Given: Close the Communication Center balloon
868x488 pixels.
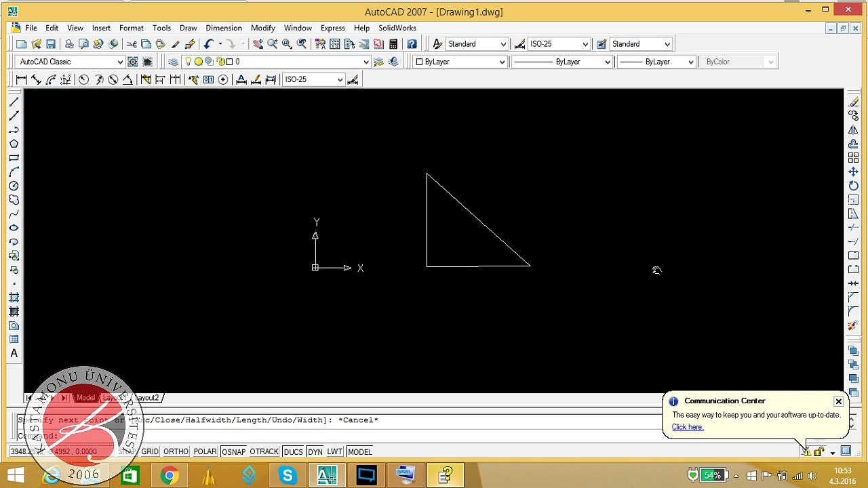Looking at the screenshot, I should coord(839,402).
